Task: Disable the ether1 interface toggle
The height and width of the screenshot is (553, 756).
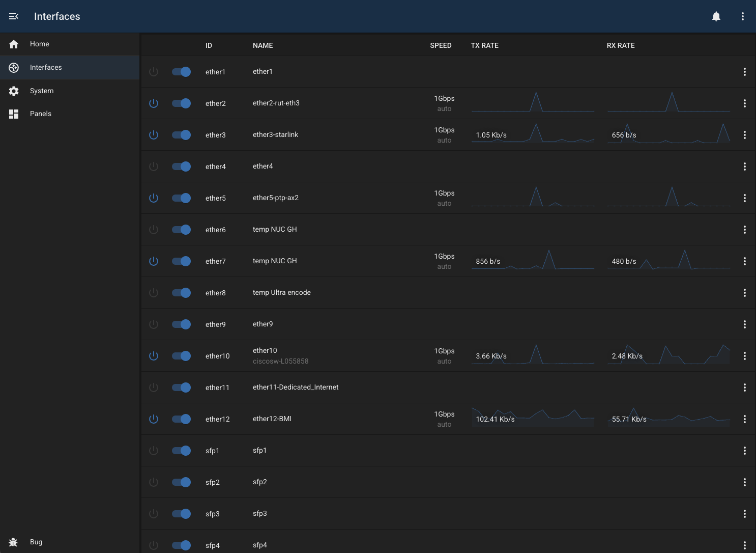Action: click(181, 72)
